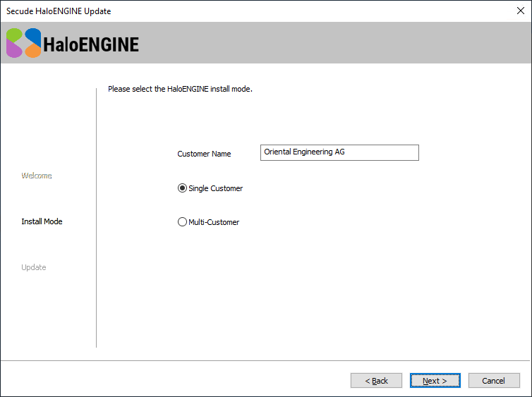Click the vertical separator beside the step list
The width and height of the screenshot is (532, 397).
(x=96, y=217)
